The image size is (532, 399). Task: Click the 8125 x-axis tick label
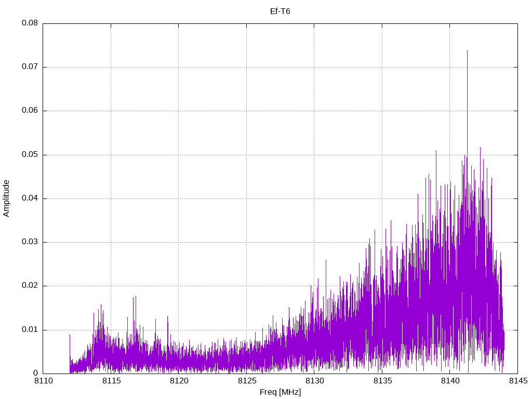click(x=247, y=381)
